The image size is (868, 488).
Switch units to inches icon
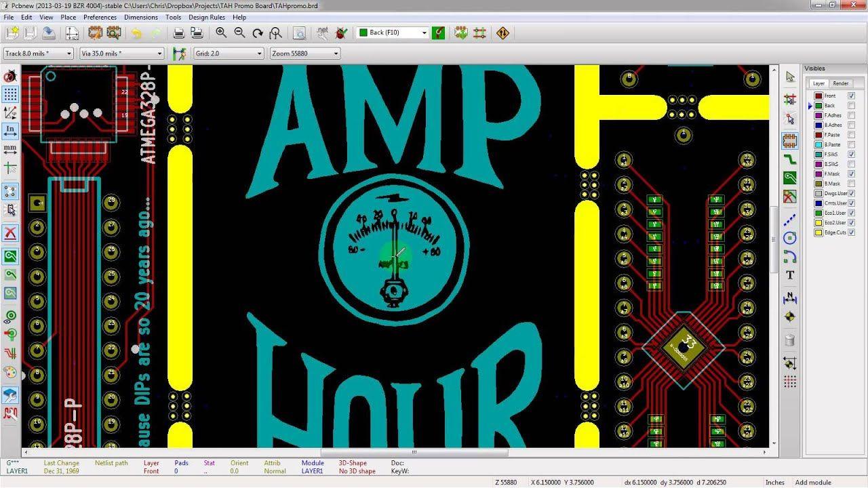pos(10,130)
